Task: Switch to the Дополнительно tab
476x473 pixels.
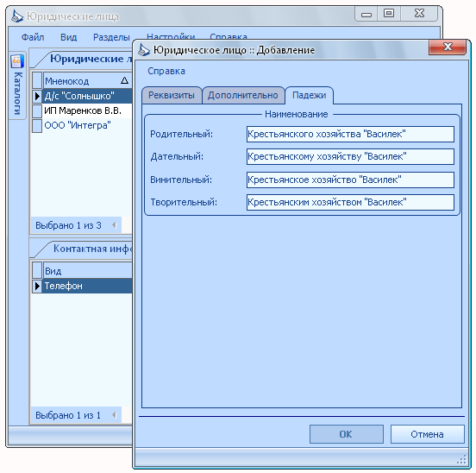Action: pos(243,96)
